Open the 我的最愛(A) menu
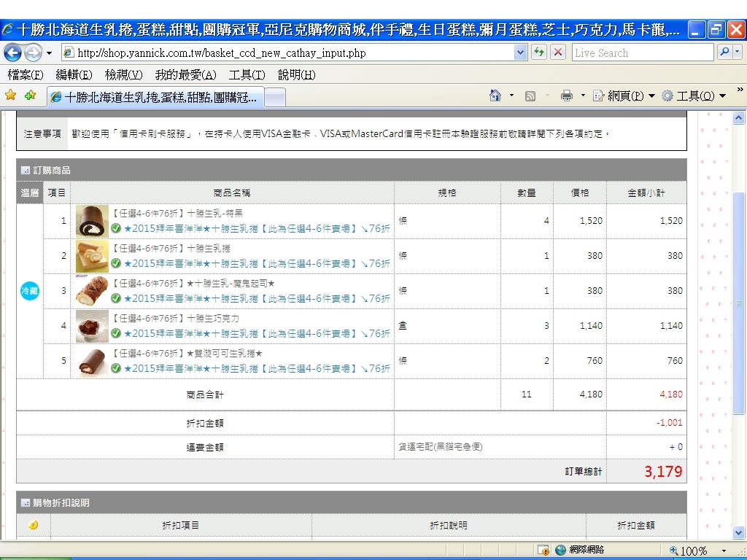This screenshot has height=560, width=747. click(186, 75)
